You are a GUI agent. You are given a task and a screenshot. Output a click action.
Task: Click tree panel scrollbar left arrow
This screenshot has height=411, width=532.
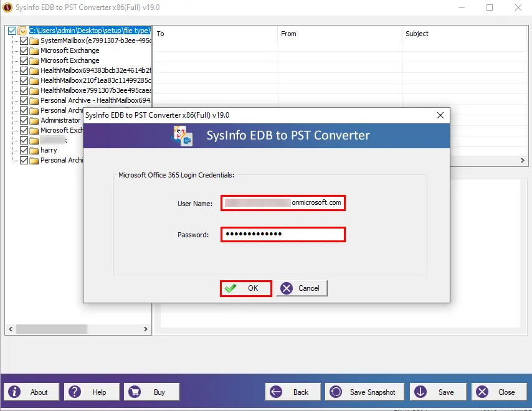coord(11,329)
